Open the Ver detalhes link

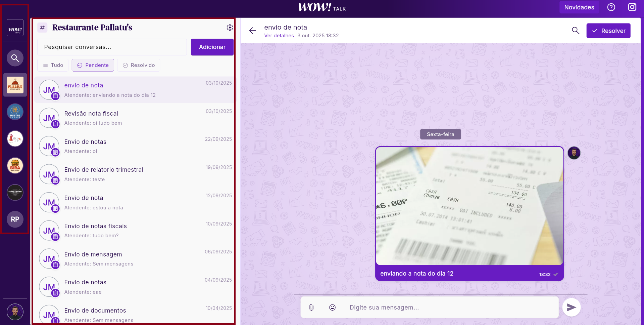click(x=279, y=36)
